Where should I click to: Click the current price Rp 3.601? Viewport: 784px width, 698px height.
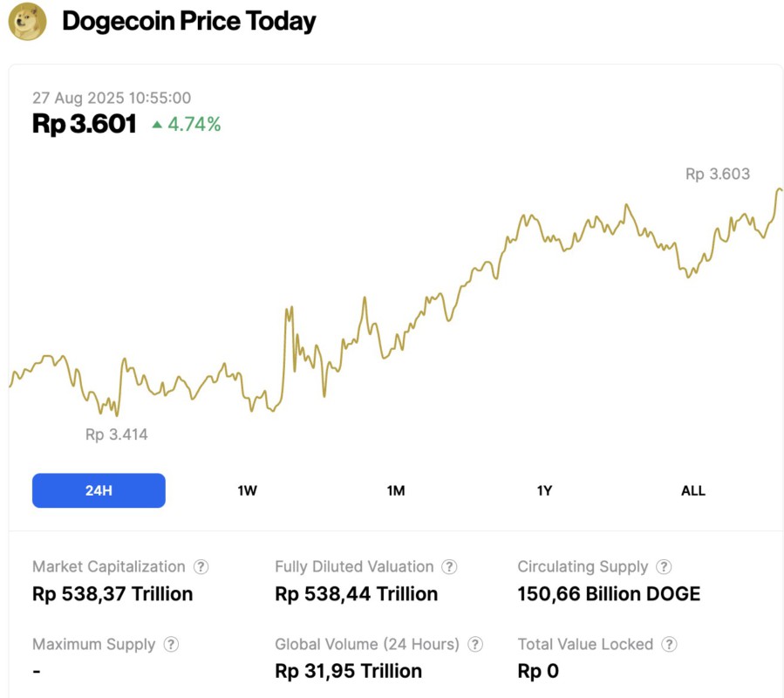click(x=84, y=124)
